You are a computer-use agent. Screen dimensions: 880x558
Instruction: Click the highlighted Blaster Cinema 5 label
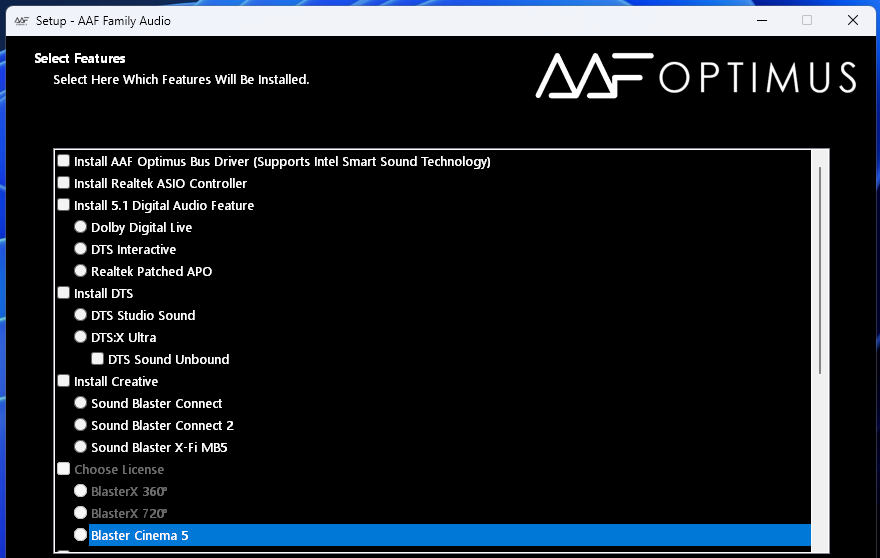tap(140, 536)
